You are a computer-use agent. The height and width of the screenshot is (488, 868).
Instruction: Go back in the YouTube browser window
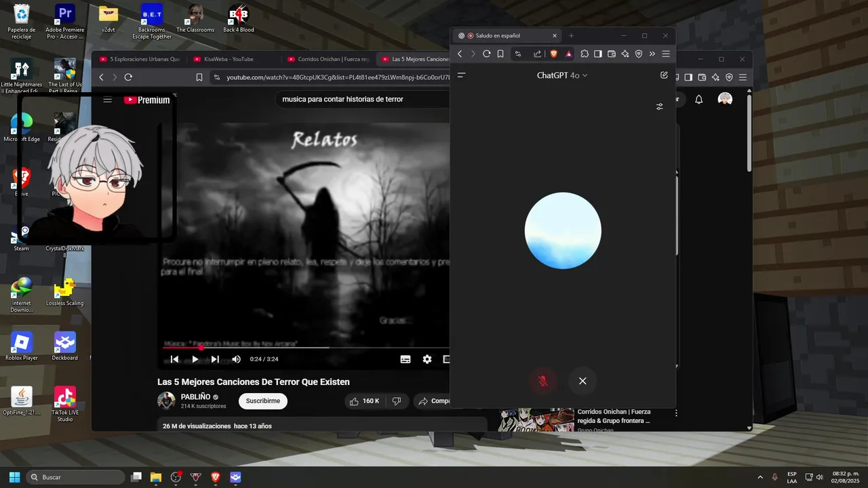(102, 77)
